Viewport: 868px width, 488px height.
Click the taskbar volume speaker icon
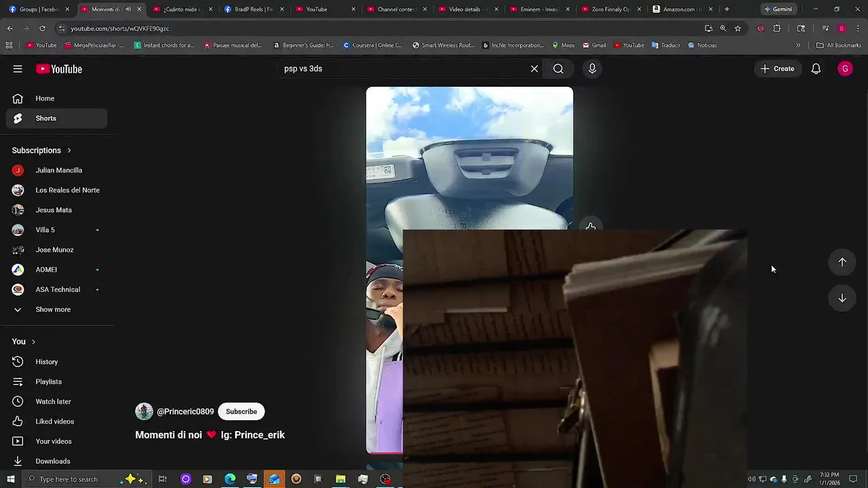[x=751, y=479]
